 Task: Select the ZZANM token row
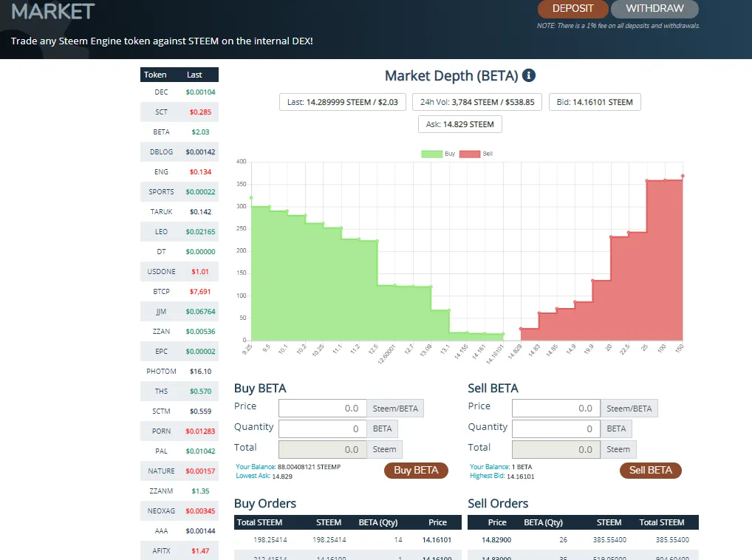point(180,491)
